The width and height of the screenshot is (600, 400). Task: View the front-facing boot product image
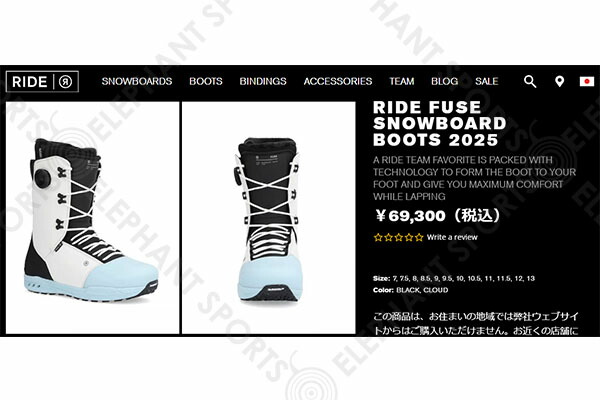point(269,218)
